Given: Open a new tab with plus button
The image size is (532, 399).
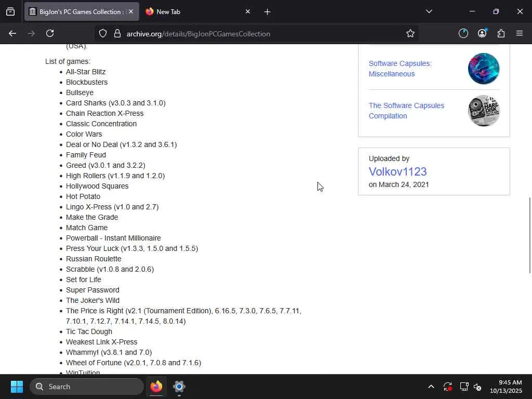Looking at the screenshot, I should [x=267, y=12].
